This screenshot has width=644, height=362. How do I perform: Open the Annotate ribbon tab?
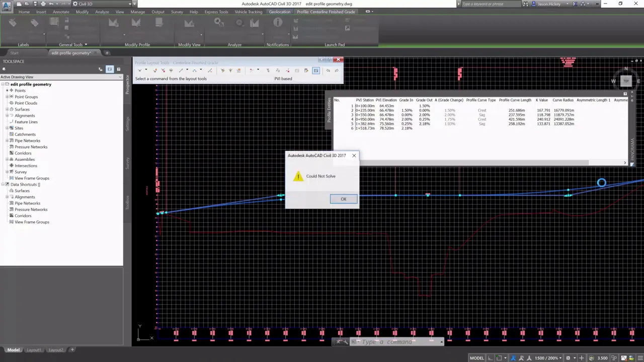[61, 12]
